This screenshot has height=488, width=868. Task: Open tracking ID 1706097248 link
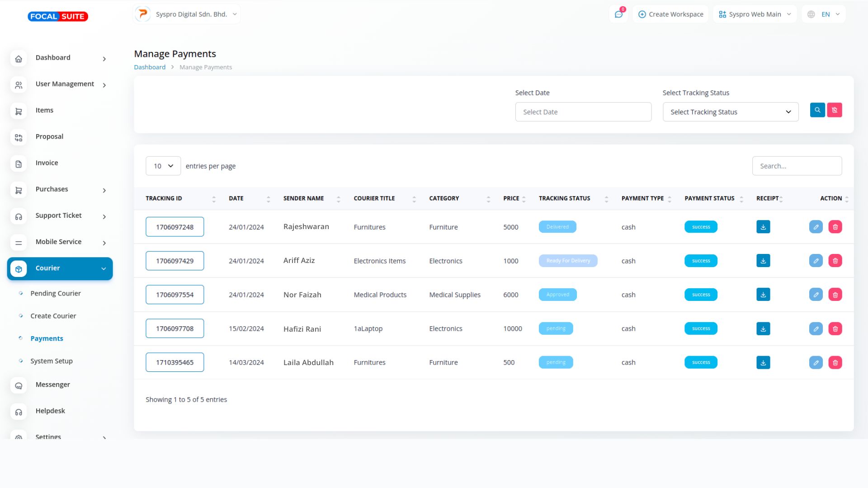point(175,227)
